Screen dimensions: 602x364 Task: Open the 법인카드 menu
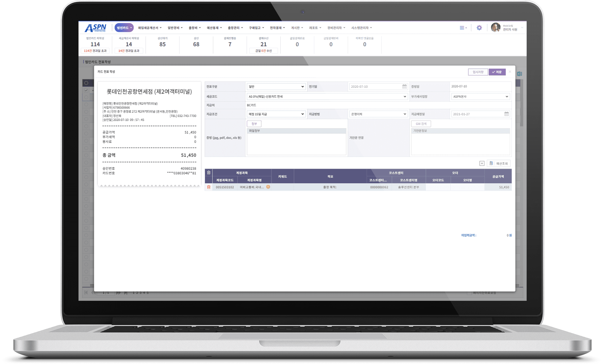pos(124,28)
